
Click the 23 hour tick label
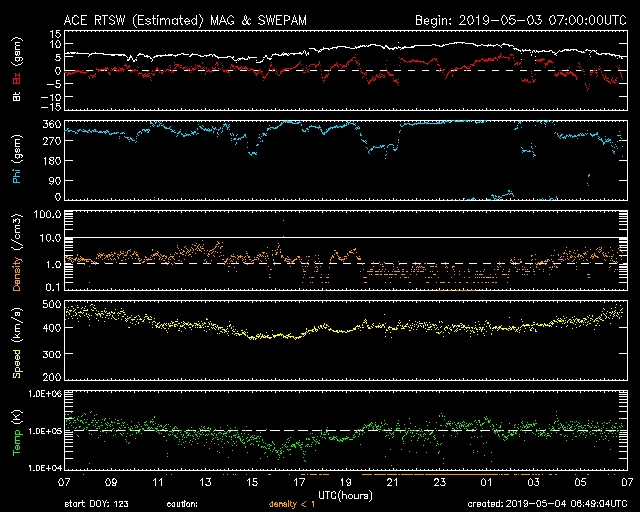[x=439, y=482]
